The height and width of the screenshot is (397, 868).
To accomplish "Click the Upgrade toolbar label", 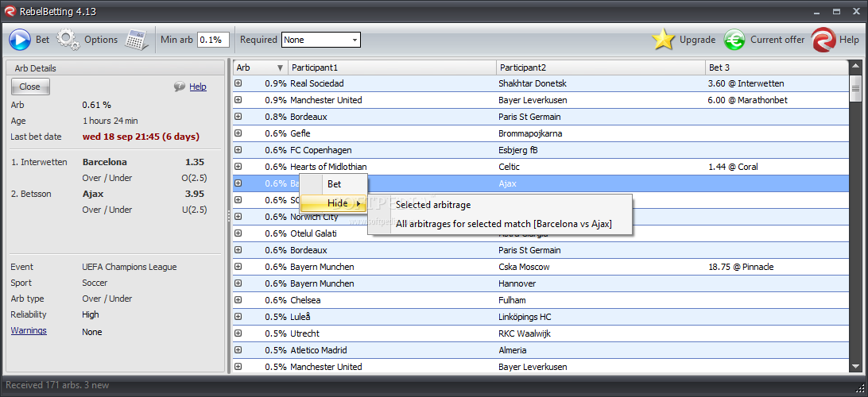I will [698, 40].
